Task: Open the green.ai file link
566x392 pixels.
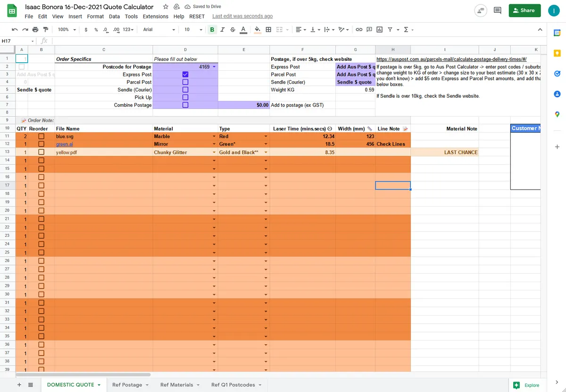Action: coord(65,144)
